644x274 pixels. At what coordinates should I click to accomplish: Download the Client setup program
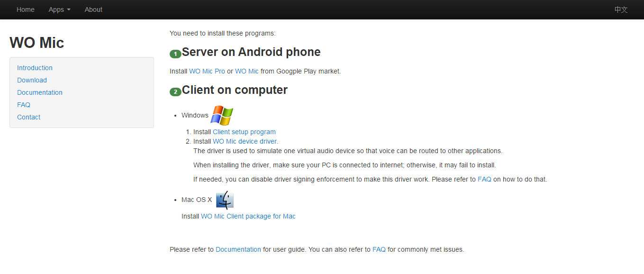pos(244,132)
